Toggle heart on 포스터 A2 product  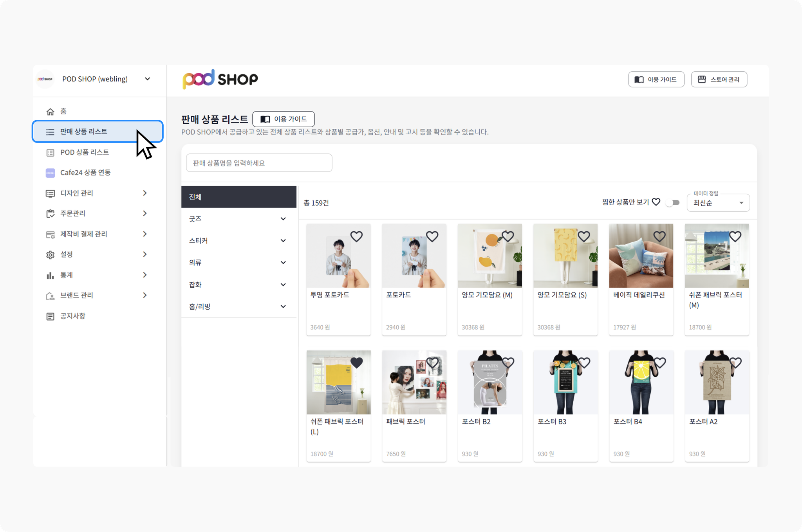point(735,363)
